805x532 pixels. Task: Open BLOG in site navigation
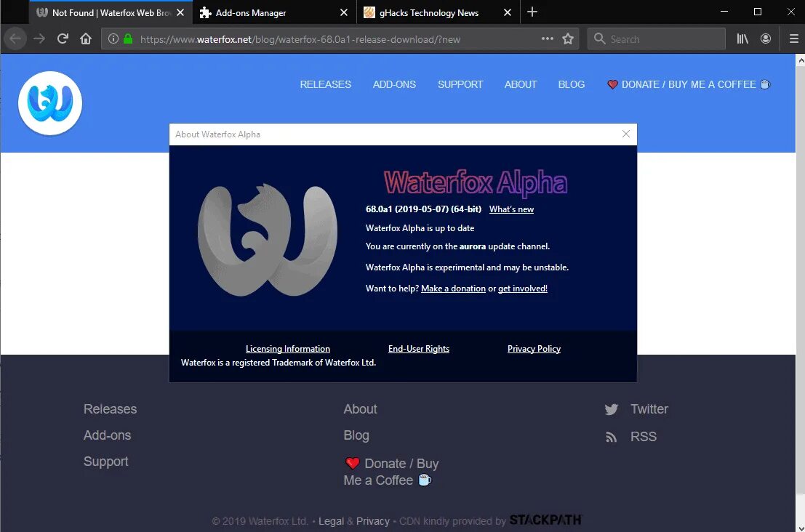[x=572, y=84]
